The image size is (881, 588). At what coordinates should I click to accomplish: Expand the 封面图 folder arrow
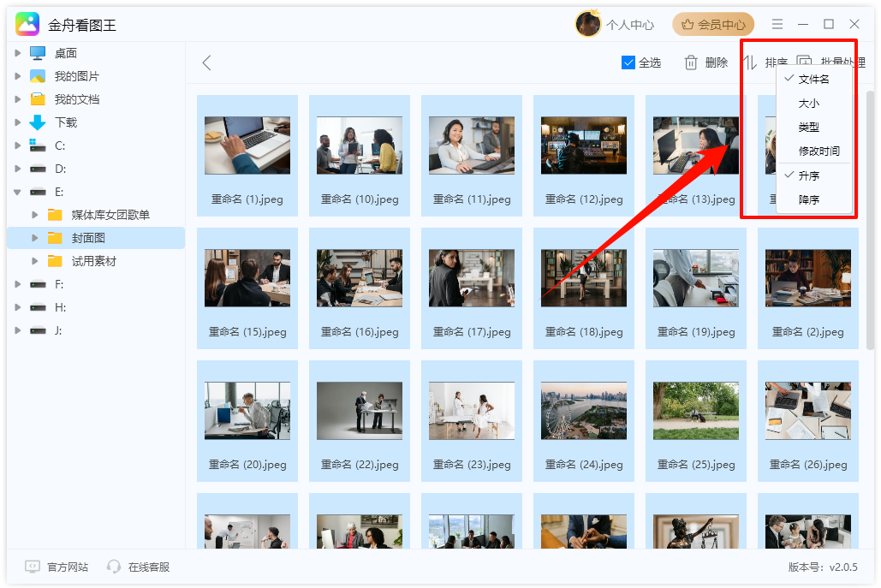(35, 238)
